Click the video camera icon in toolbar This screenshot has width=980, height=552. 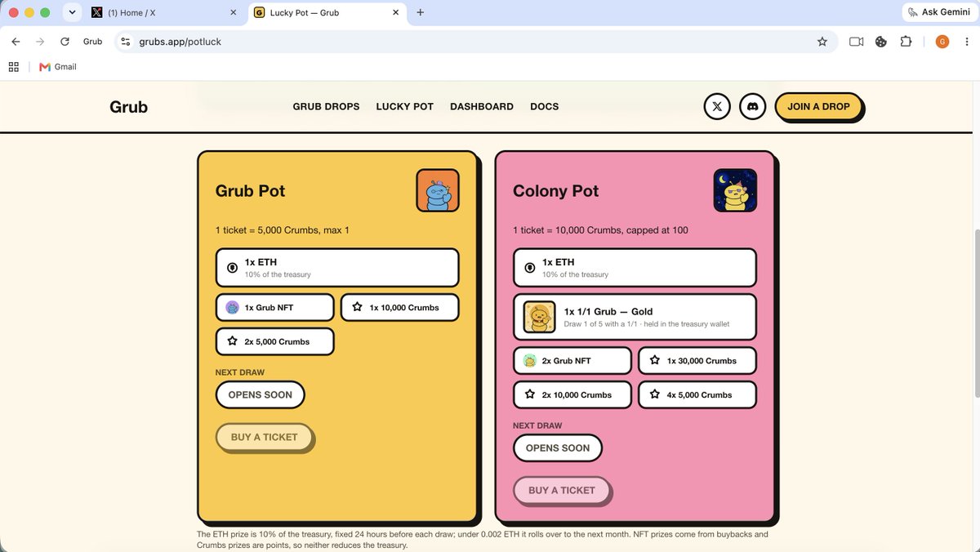point(856,42)
